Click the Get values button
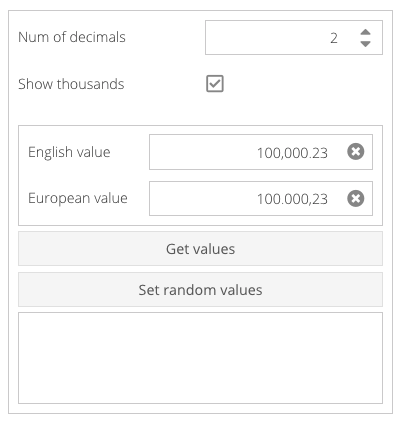This screenshot has height=425, width=405. 200,249
